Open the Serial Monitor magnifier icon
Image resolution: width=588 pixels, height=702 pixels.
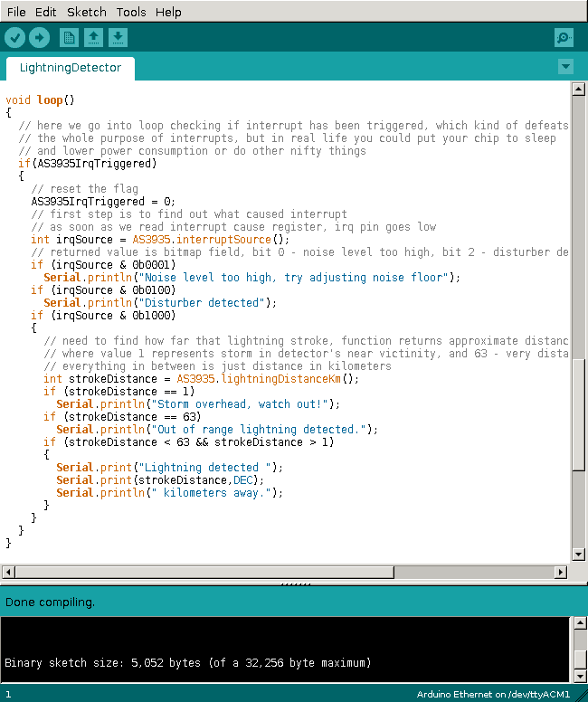[x=564, y=38]
